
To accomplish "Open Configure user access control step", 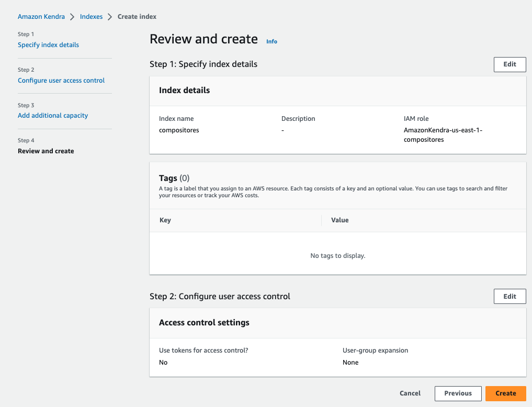I will [x=61, y=81].
